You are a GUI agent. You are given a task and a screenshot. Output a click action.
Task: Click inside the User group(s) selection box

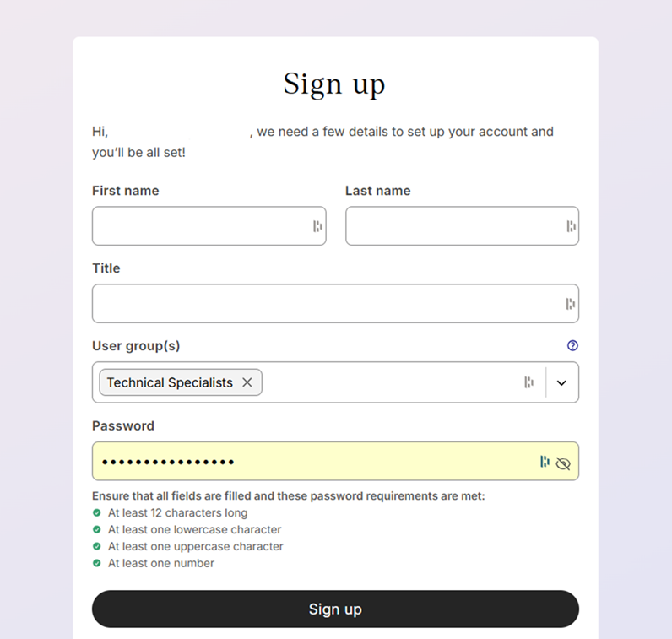[388, 382]
